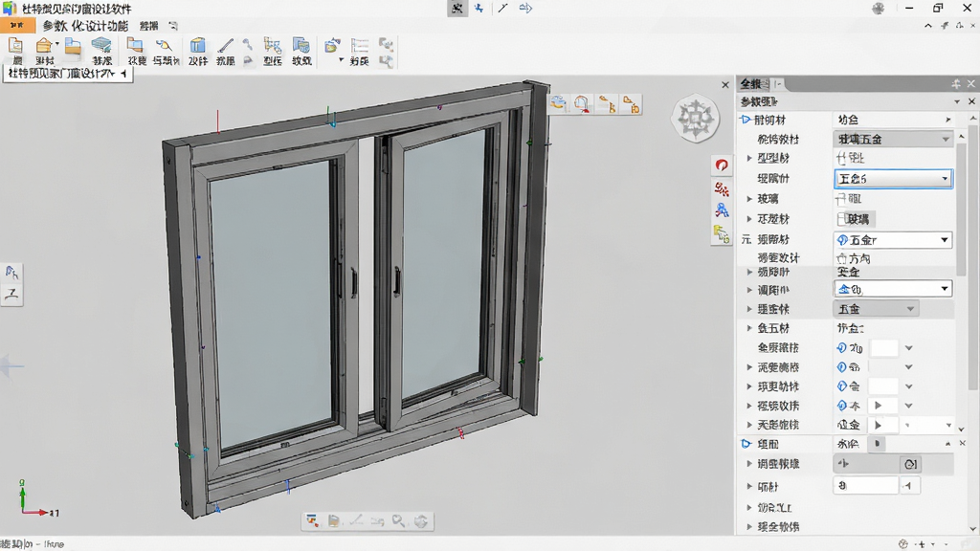Click the zoom plus icon in status bar

(922, 544)
